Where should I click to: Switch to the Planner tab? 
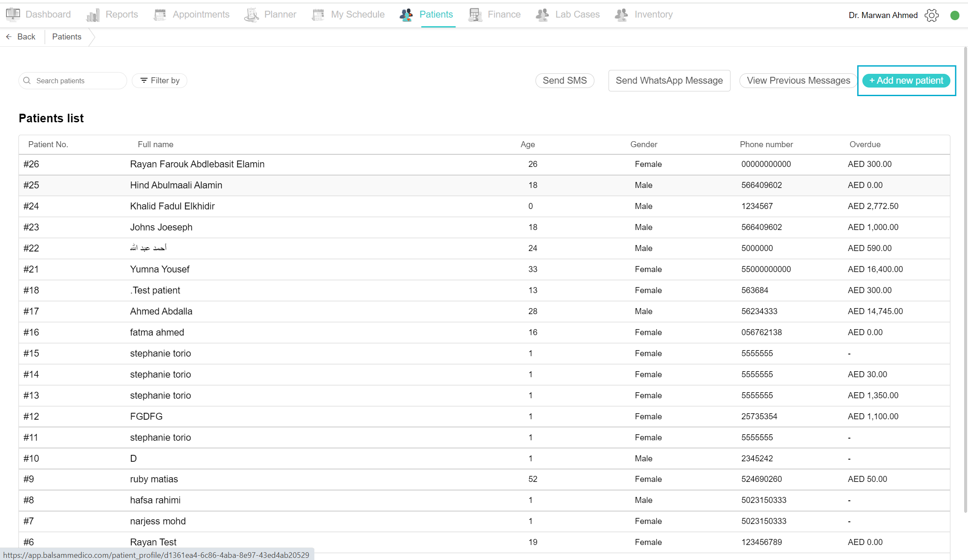(280, 15)
